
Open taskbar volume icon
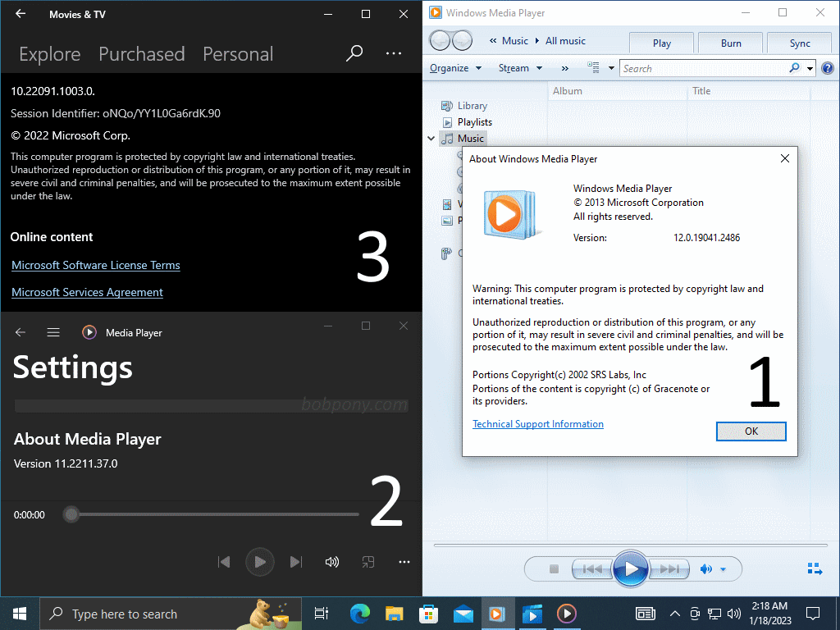[734, 614]
